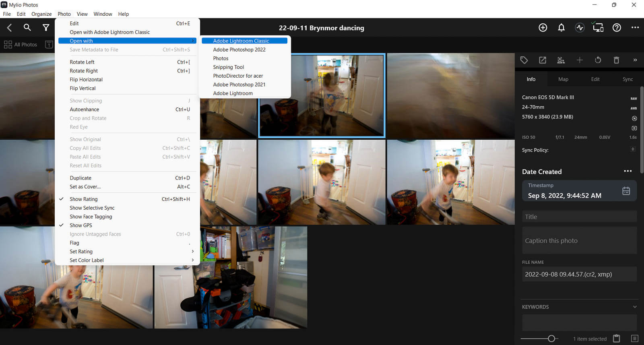Select Adobe Photoshop 2022 from submenu
644x345 pixels.
[239, 50]
